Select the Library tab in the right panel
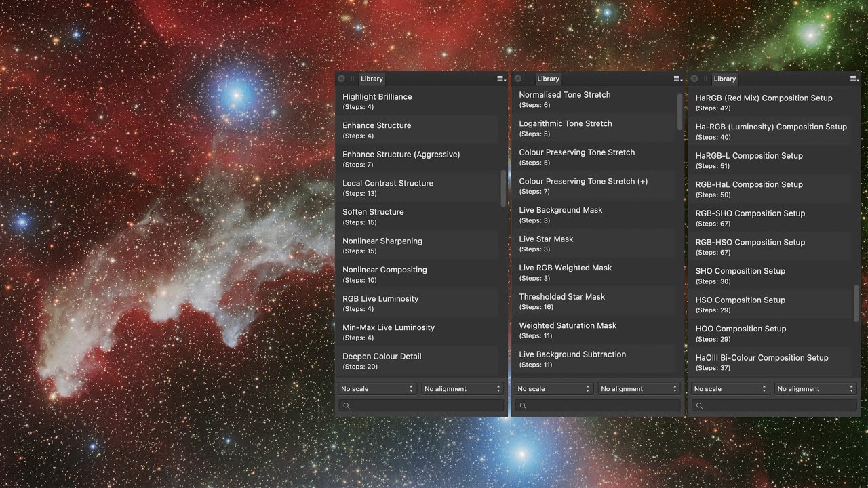The height and width of the screenshot is (488, 868). point(724,79)
